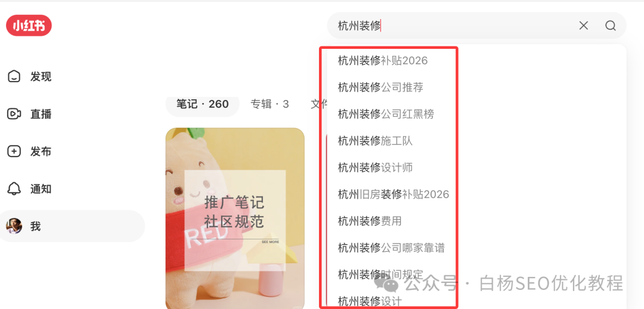This screenshot has height=309, width=644.
Task: Select suggestion 杭州装修公司推荐
Action: click(x=380, y=88)
